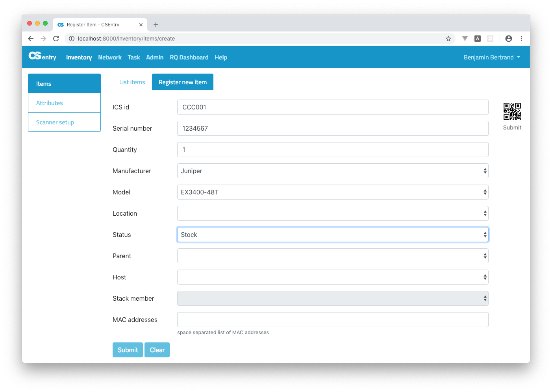The width and height of the screenshot is (552, 392).
Task: Click the Clear button
Action: (x=157, y=350)
